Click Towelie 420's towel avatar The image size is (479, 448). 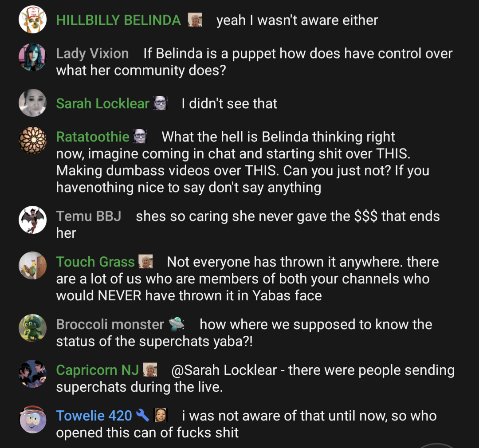pos(32,419)
